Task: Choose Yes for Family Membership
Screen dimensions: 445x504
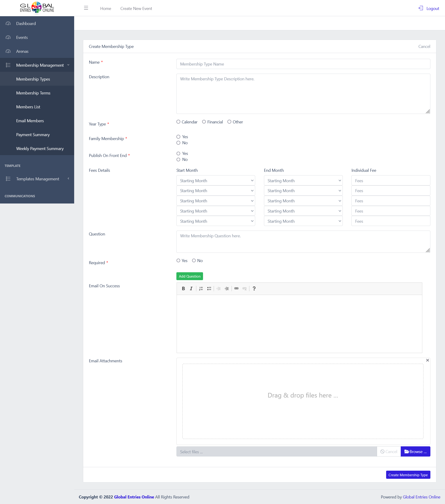Action: click(178, 137)
